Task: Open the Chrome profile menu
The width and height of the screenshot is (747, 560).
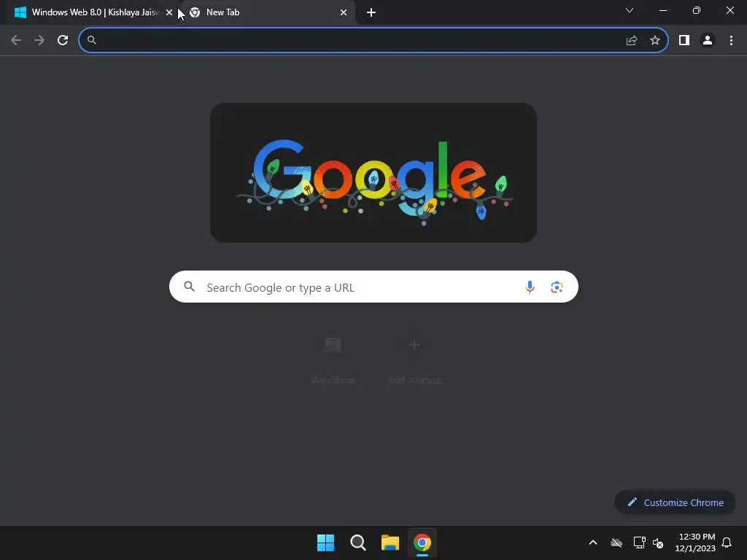Action: point(708,41)
